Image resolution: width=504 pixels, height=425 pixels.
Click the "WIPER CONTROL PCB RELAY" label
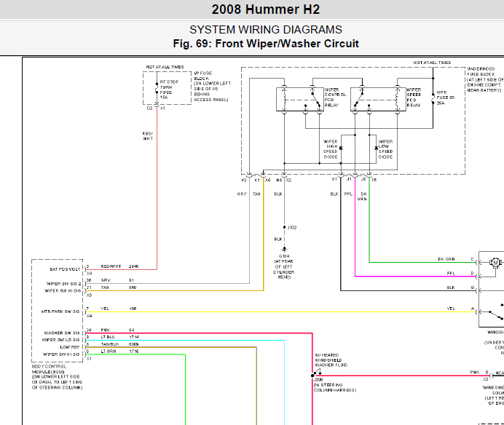[x=335, y=98]
